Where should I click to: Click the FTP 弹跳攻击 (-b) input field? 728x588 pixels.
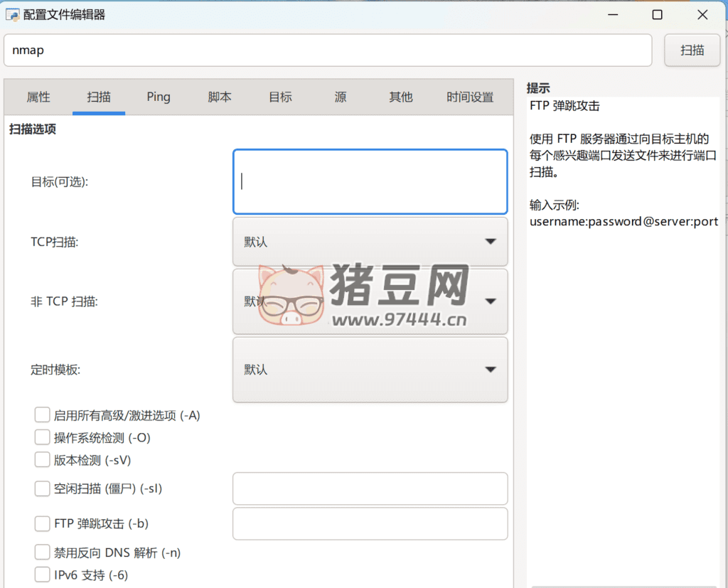[370, 524]
